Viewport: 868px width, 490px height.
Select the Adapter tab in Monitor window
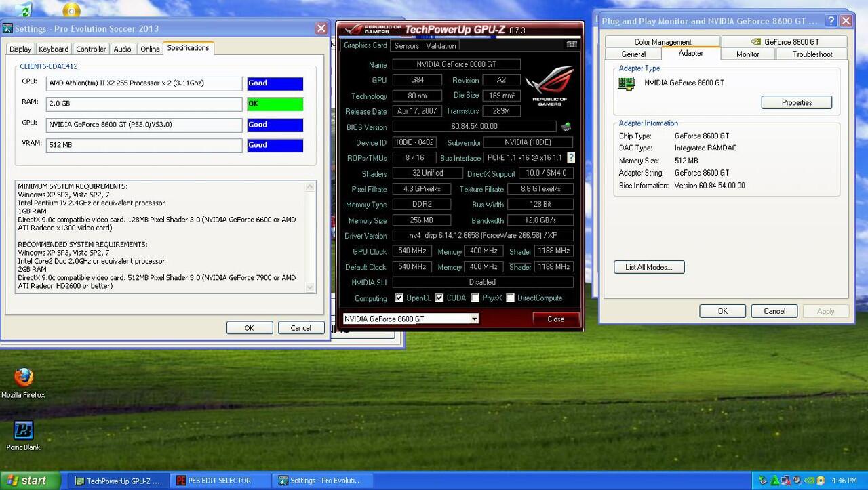[x=691, y=54]
